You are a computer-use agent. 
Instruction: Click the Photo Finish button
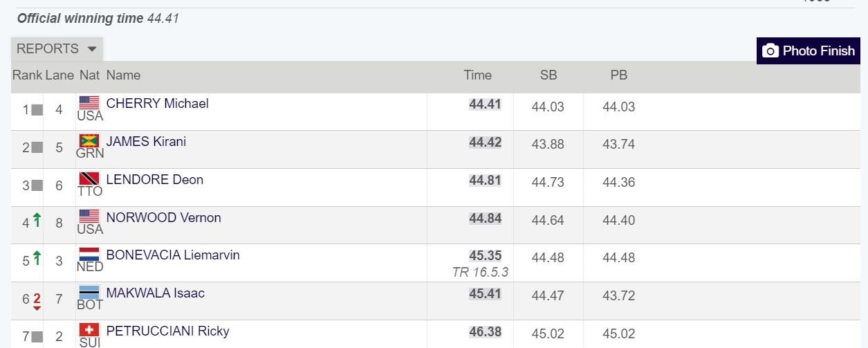[808, 51]
